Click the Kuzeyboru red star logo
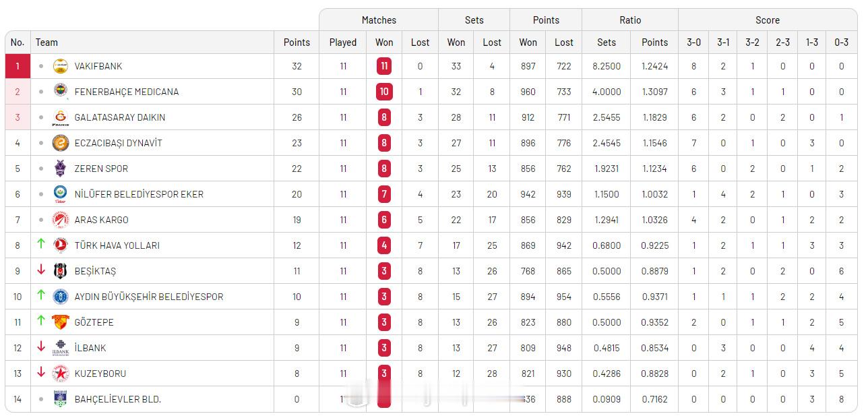Screen dimensions: 868x416 [61, 374]
